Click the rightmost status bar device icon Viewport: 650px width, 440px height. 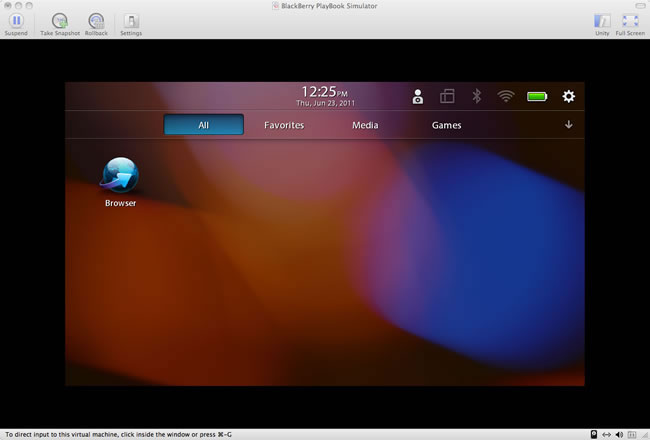632,435
